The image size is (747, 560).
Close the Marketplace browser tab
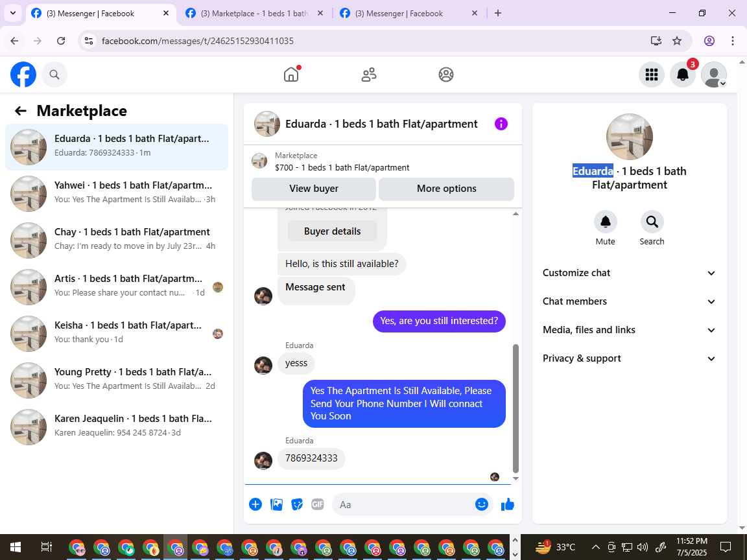(x=320, y=14)
